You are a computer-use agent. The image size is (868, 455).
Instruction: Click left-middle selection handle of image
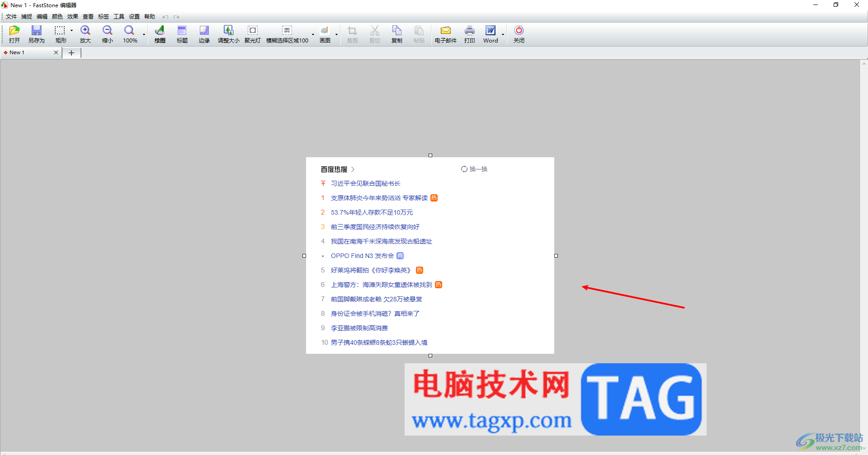[304, 256]
